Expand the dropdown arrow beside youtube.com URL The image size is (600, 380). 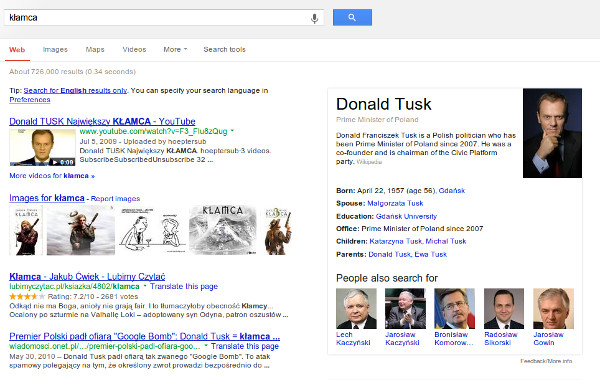point(232,131)
